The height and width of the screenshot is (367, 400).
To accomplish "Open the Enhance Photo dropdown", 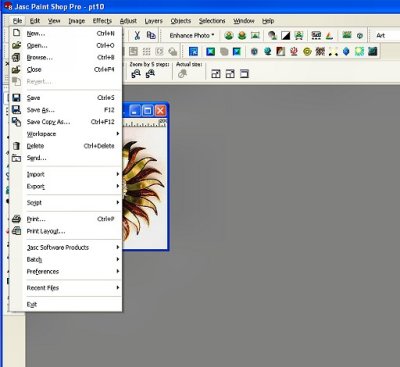I will point(191,35).
